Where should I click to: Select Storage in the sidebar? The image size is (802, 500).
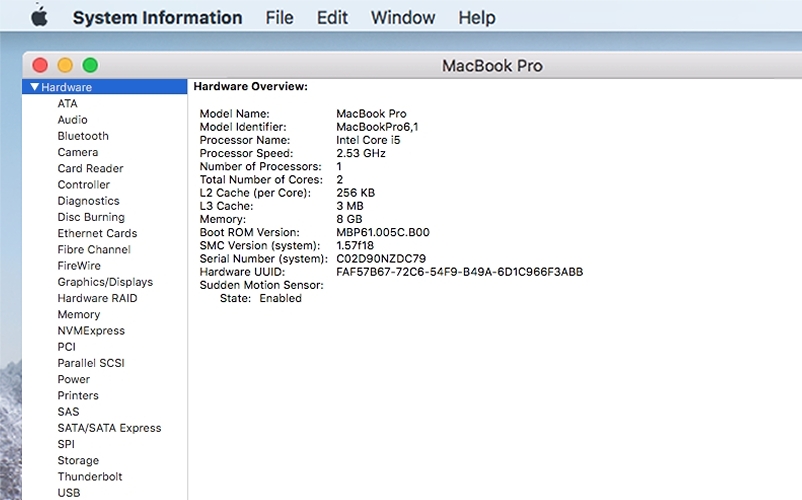point(78,461)
